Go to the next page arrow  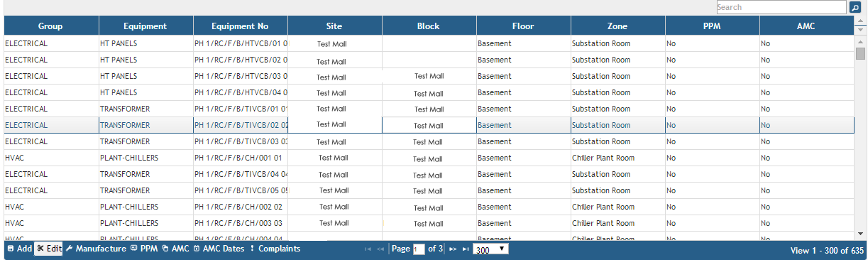click(x=453, y=249)
